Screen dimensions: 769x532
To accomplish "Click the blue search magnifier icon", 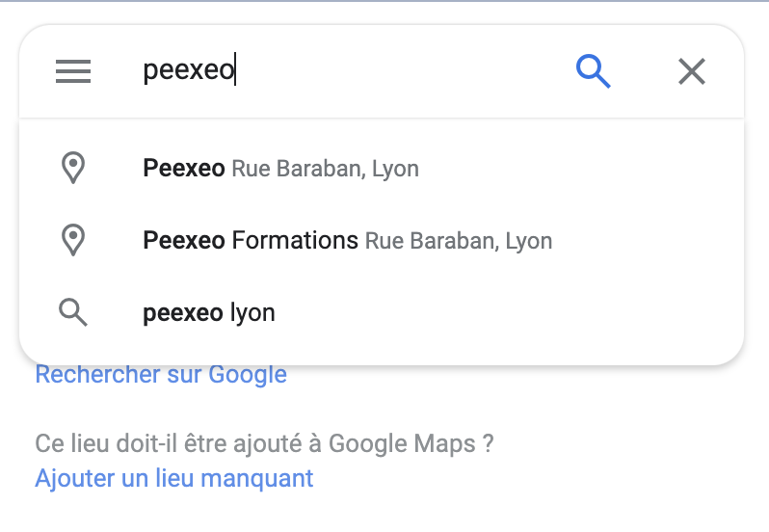I will coord(594,71).
